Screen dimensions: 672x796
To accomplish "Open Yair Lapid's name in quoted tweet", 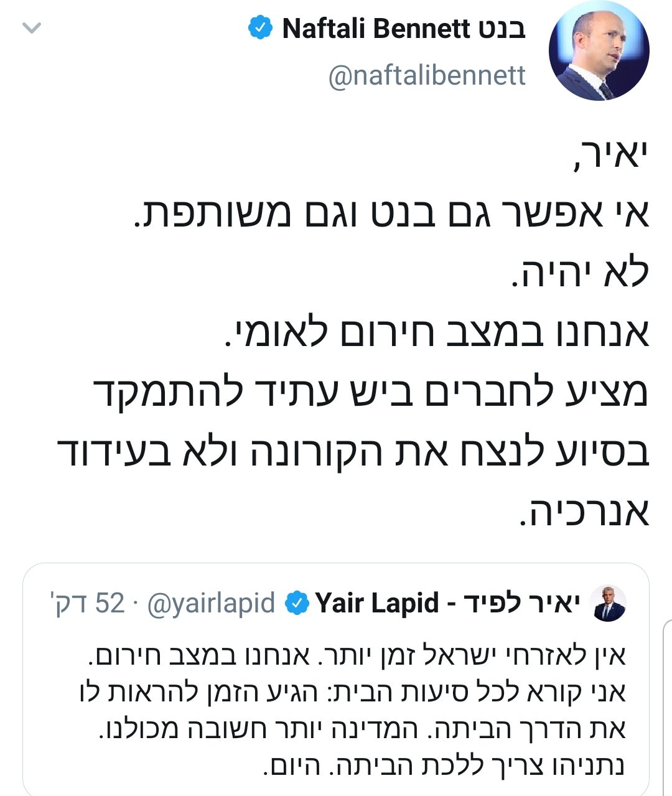I will coord(447,602).
